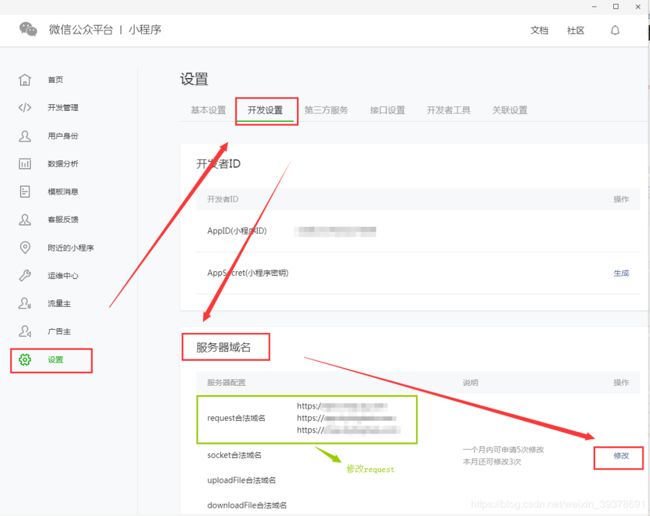Click the 附近的小程序 location pin icon

pyautogui.click(x=25, y=247)
